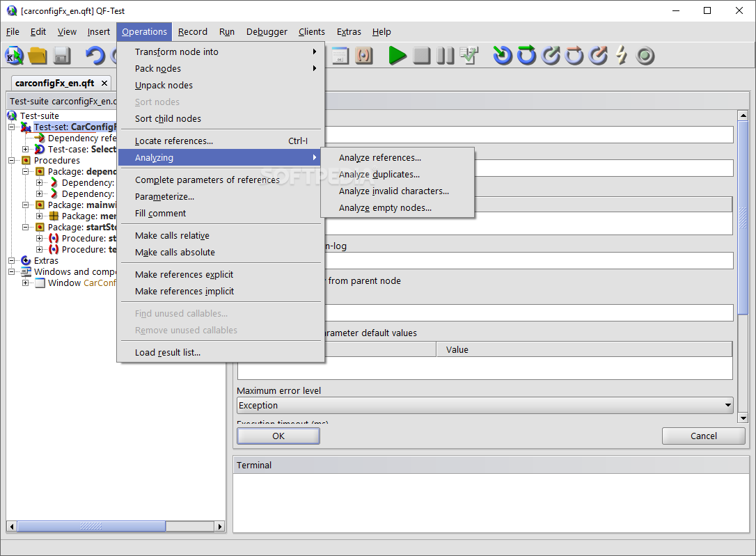Choose Make references explicit menu entry
Screen dimensions: 756x556
221,275
